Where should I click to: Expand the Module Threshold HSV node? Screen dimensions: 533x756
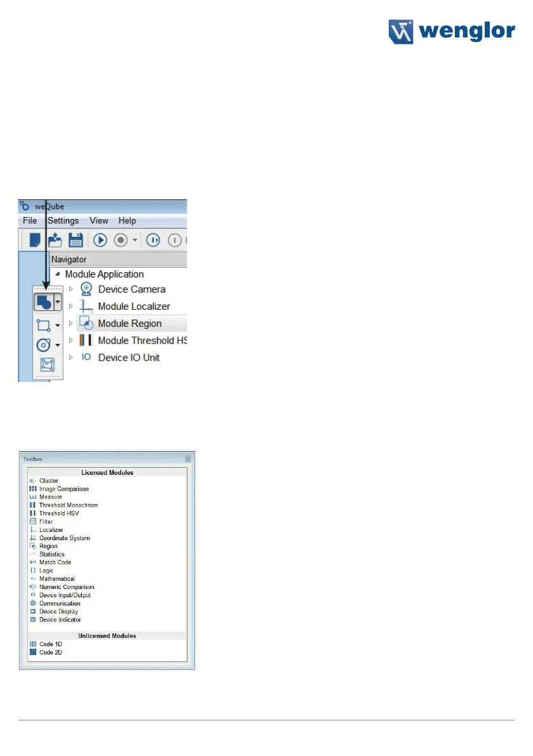71,340
